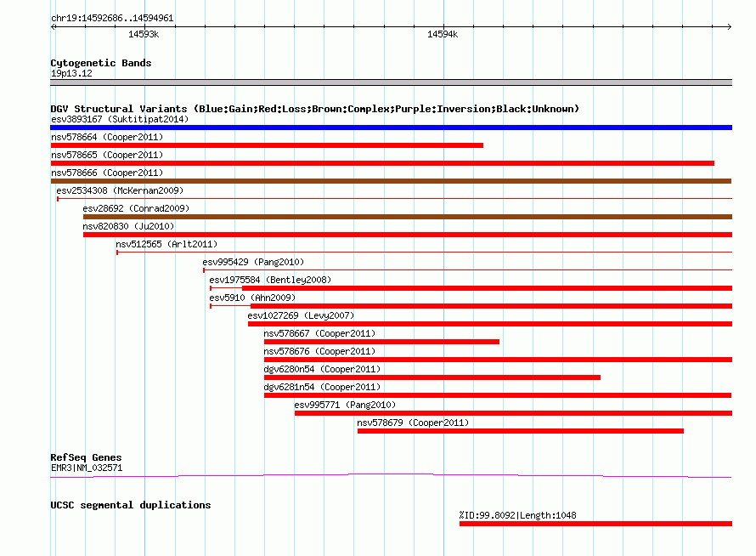Click the blue esv3893167 gain variant bar

[x=391, y=128]
